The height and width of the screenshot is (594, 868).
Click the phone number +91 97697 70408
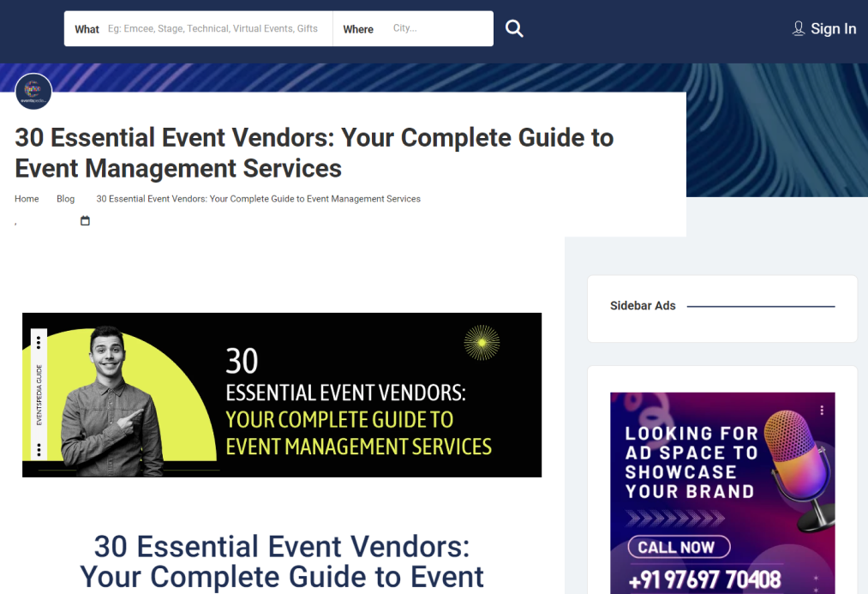tap(704, 580)
